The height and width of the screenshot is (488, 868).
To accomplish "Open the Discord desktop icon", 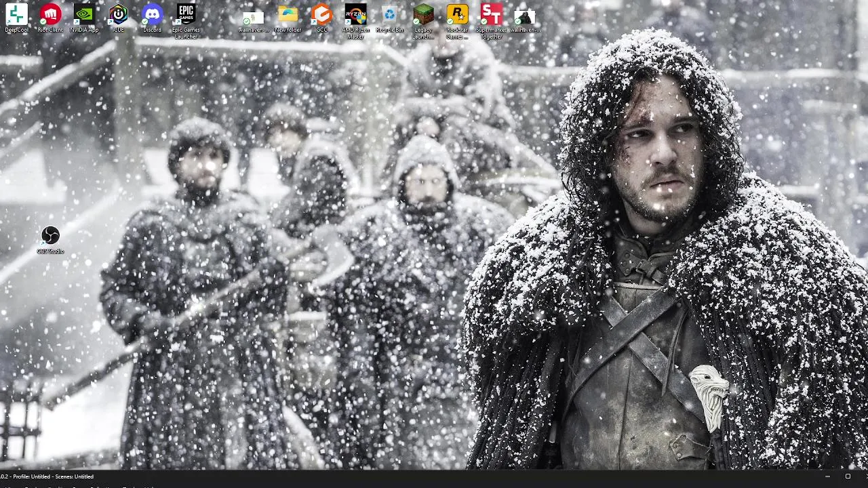I will coord(153,18).
